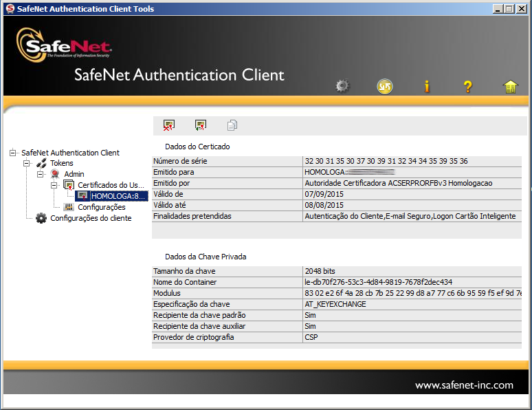Click the export certificate toolbar icon
This screenshot has height=410, width=532.
(201, 125)
